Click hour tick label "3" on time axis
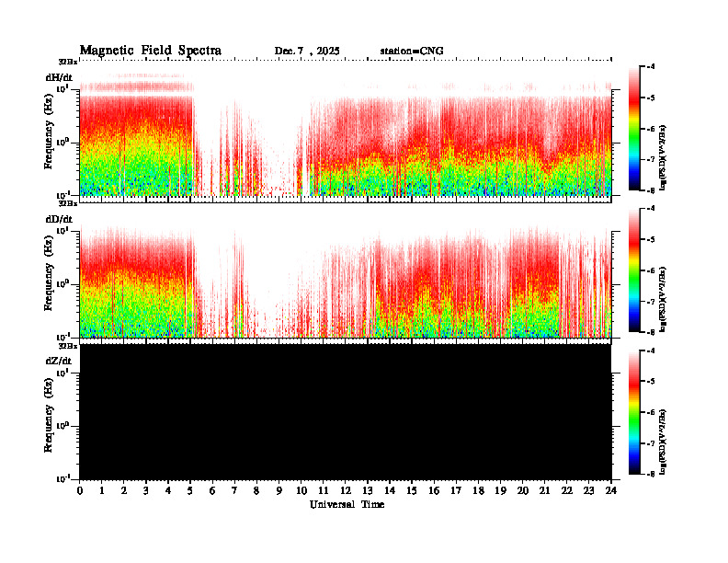This screenshot has width=728, height=563. pyautogui.click(x=146, y=490)
